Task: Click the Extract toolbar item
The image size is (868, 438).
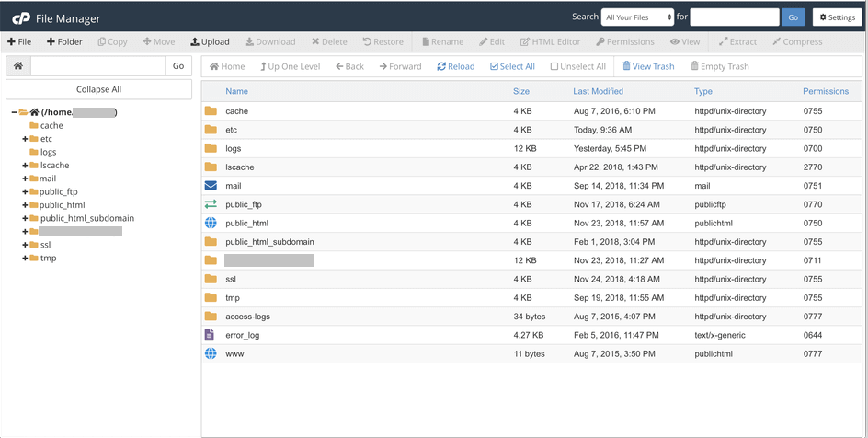Action: coord(737,41)
